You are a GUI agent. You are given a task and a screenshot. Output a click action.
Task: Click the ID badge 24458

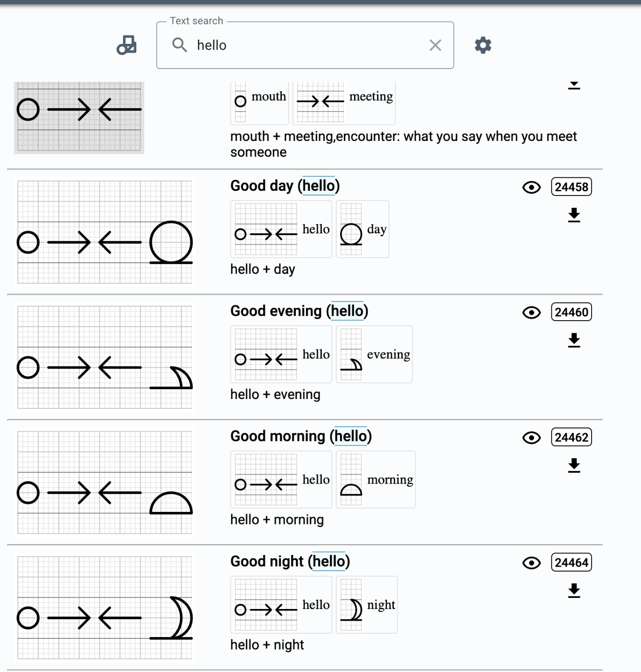[x=571, y=187]
